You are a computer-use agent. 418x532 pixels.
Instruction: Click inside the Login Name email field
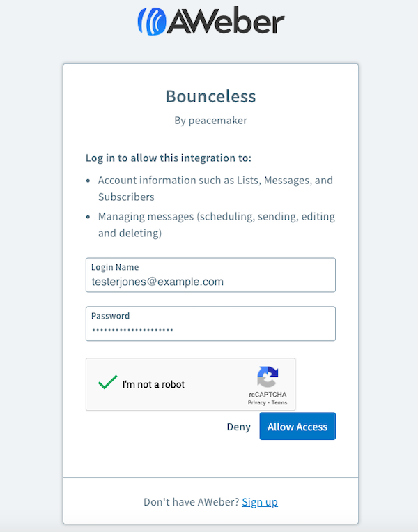coord(210,282)
